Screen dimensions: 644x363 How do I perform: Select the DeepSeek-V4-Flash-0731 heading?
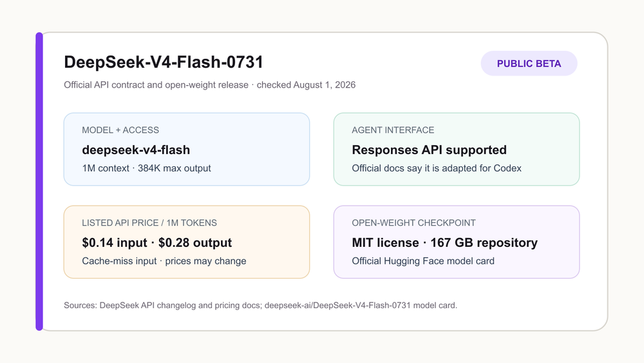164,62
